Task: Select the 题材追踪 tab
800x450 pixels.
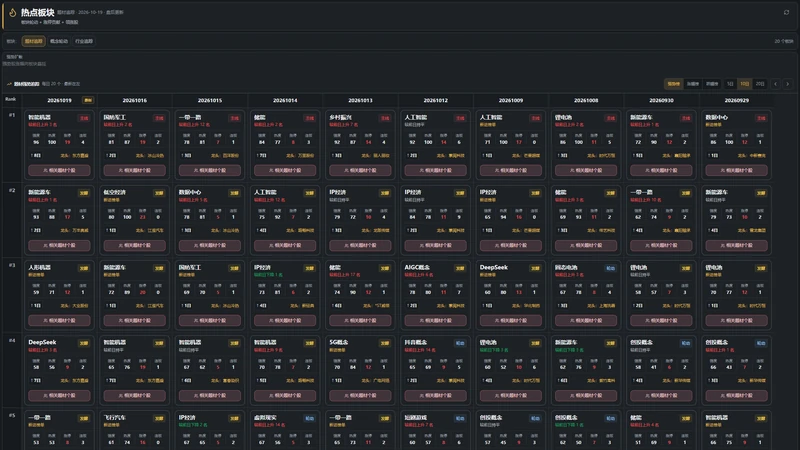Action: 34,41
